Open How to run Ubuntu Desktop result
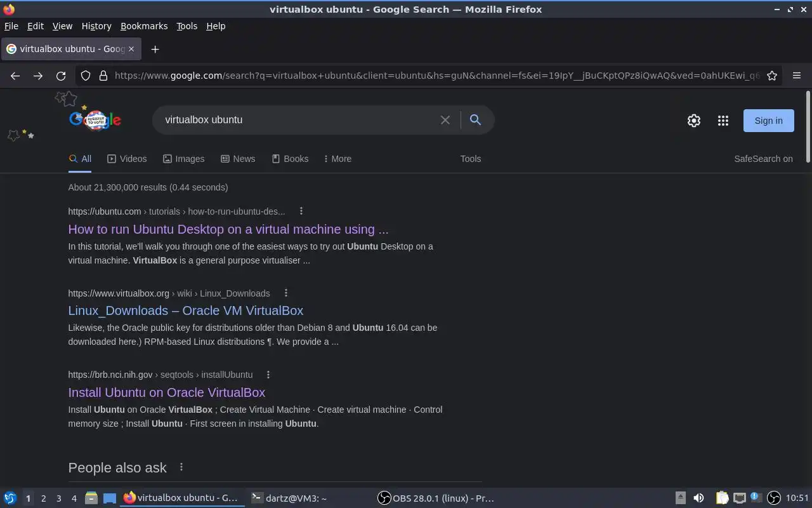The image size is (812, 508). (228, 229)
